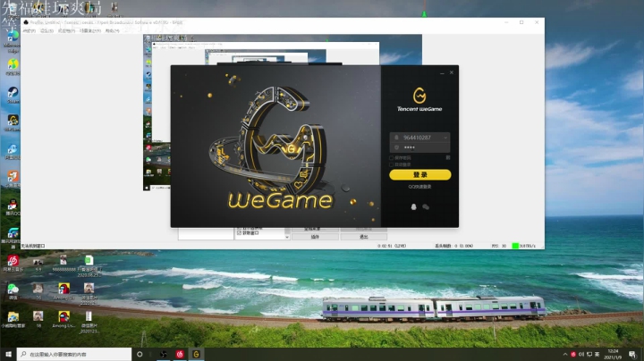Click the taskbar search box
This screenshot has width=644, height=361.
click(74, 354)
